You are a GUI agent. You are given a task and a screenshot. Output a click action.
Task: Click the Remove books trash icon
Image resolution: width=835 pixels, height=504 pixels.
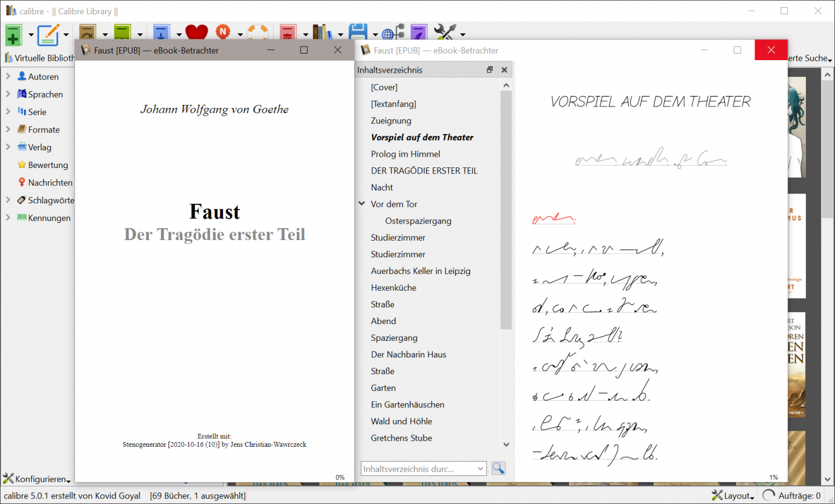288,32
